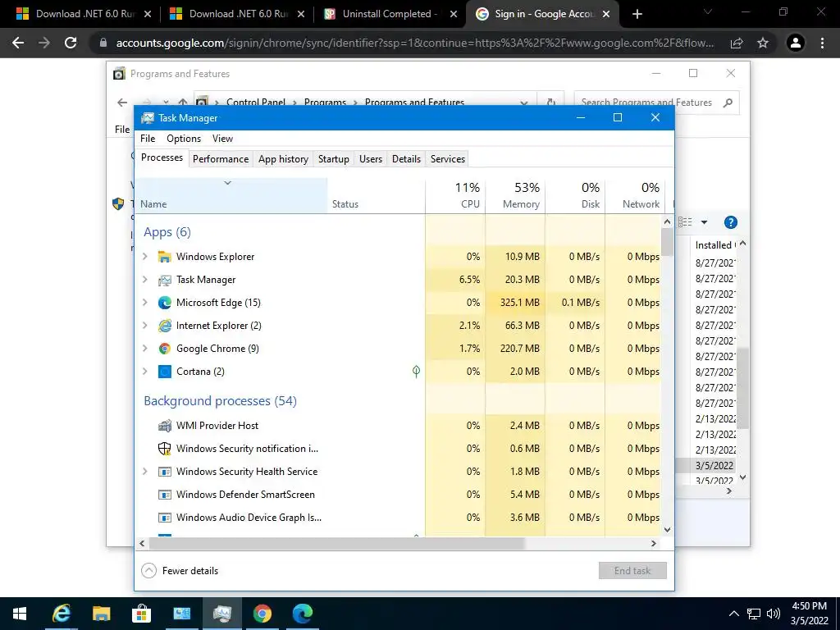
Task: Expand the Microsoft Edge (15) process group
Action: click(144, 303)
